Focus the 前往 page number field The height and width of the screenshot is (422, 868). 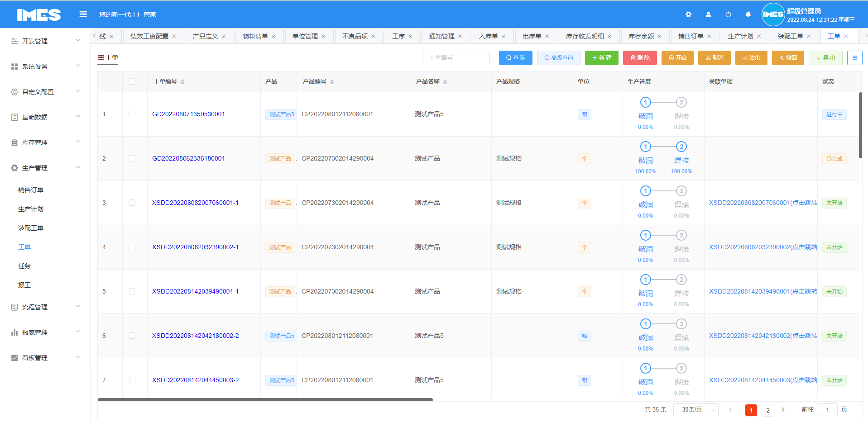[x=827, y=410]
